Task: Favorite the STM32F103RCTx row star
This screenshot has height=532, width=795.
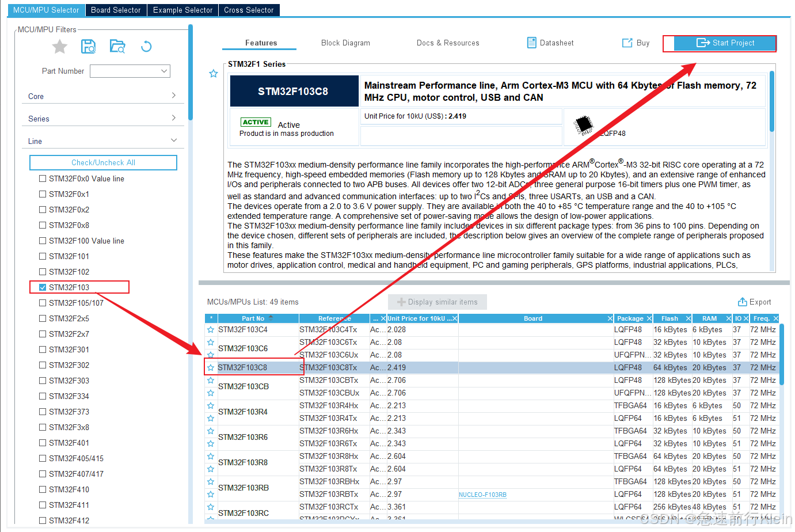Action: (x=211, y=507)
